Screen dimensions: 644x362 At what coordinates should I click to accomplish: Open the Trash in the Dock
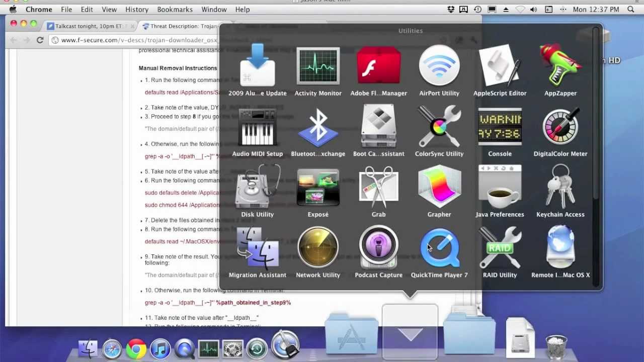[556, 347]
